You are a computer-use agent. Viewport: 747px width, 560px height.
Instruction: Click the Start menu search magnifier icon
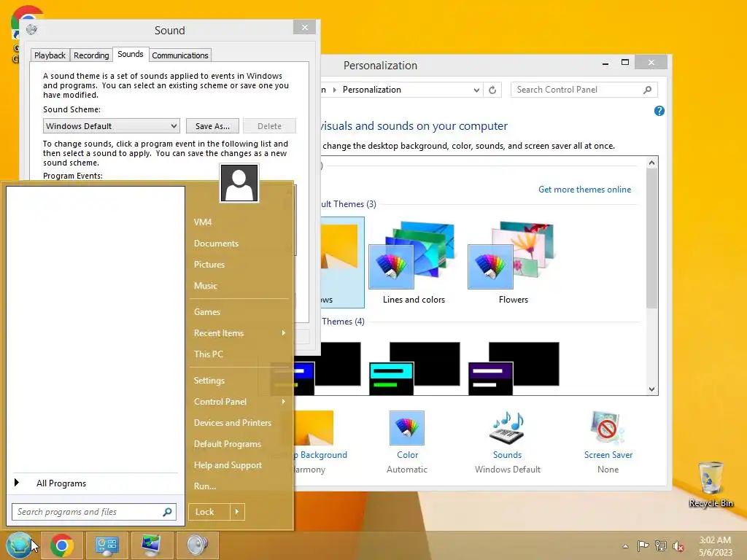coord(167,512)
